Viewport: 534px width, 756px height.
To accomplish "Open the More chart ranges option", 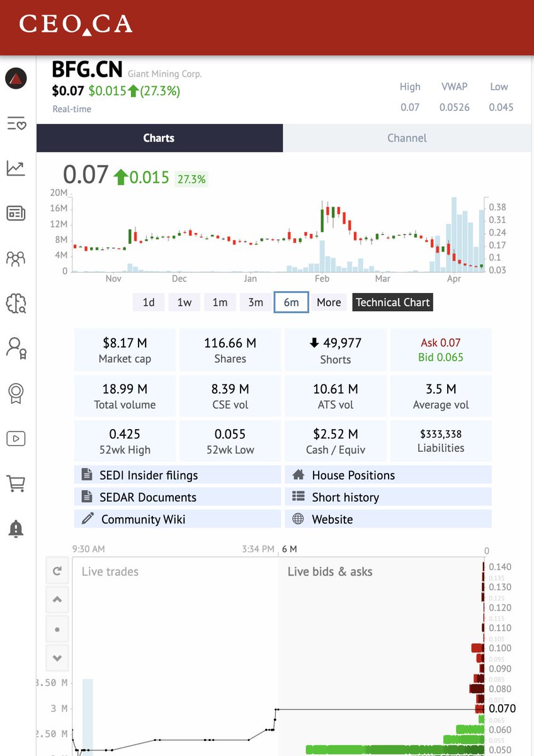I will click(329, 302).
